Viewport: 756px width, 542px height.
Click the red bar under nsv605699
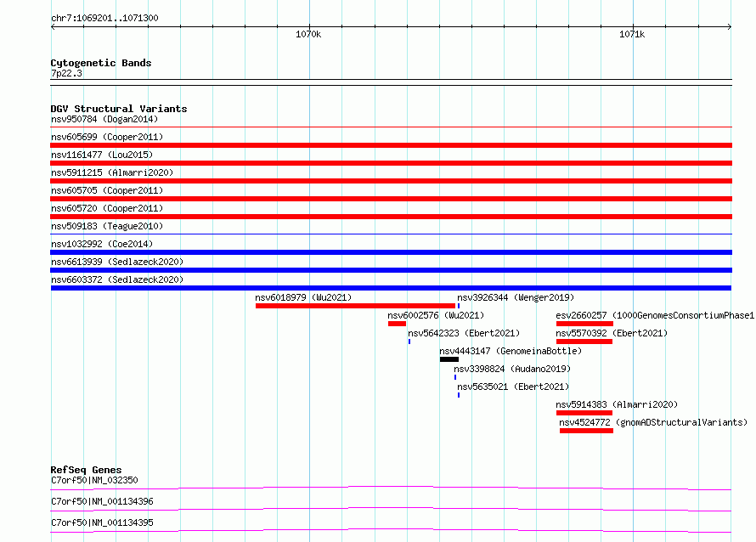(391, 145)
